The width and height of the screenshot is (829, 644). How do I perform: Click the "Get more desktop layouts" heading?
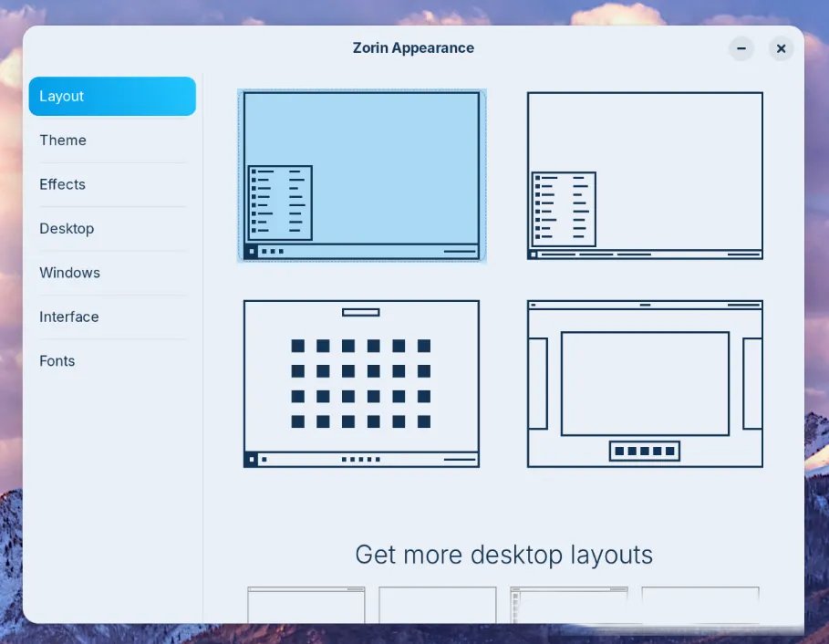point(503,555)
